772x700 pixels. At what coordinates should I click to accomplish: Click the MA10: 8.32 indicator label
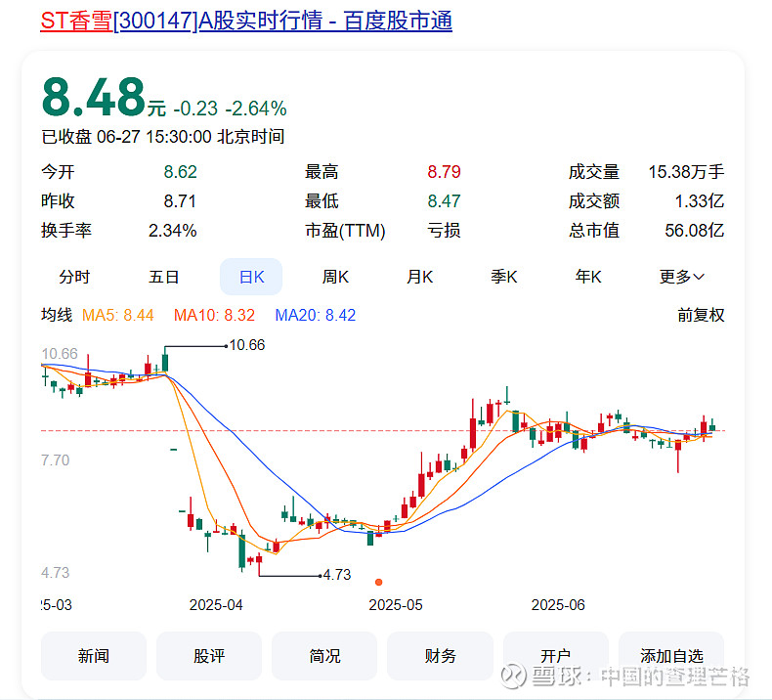(x=214, y=315)
